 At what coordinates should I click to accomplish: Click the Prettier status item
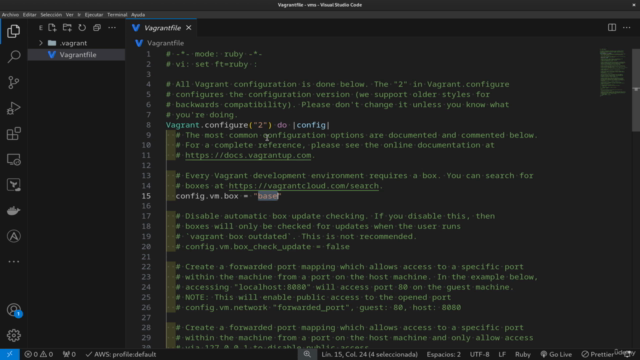pos(597,354)
